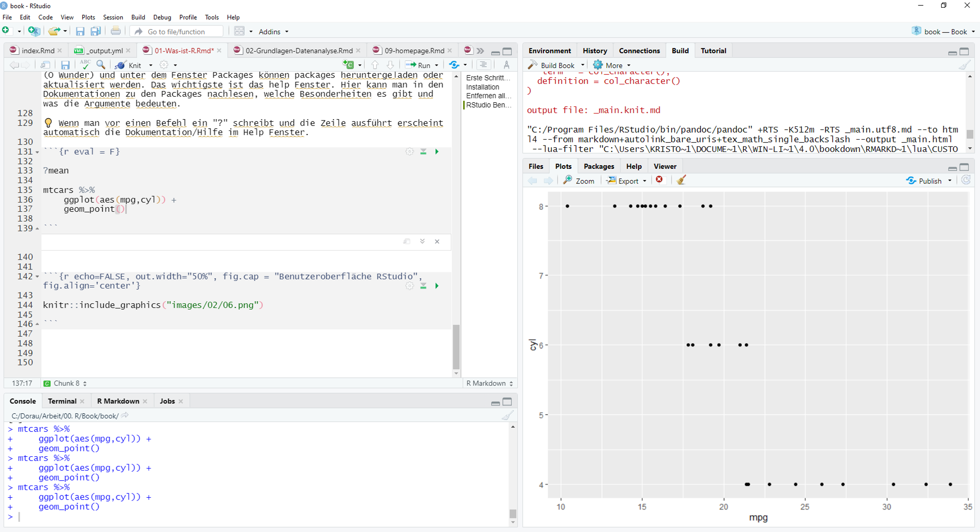Show more hidden editor tabs
The image size is (980, 532).
[480, 51]
